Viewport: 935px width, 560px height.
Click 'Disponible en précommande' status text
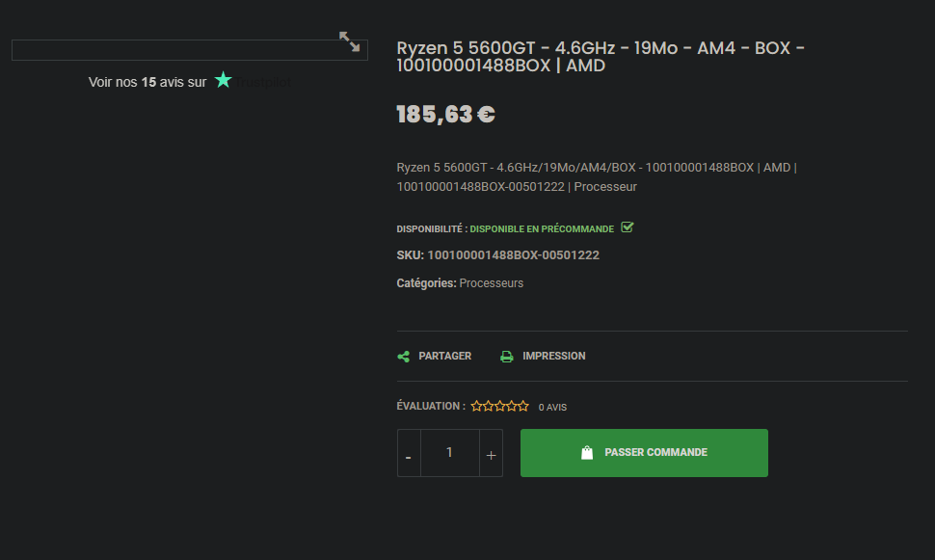coord(542,229)
